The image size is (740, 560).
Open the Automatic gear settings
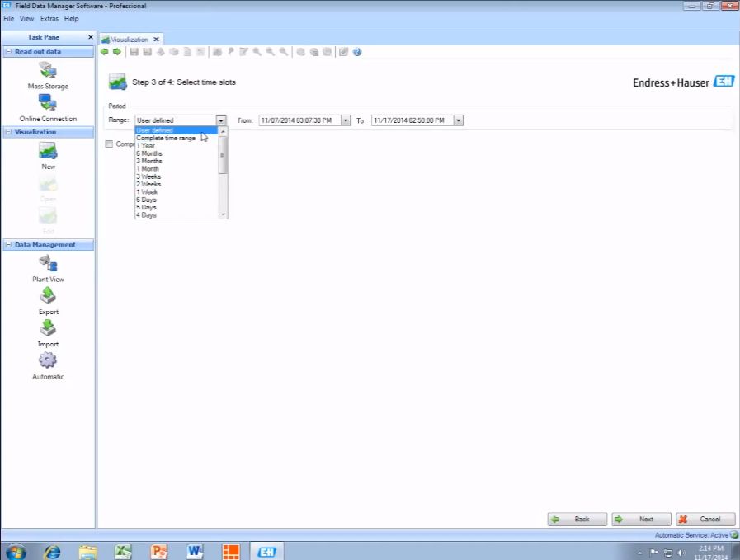tap(48, 366)
